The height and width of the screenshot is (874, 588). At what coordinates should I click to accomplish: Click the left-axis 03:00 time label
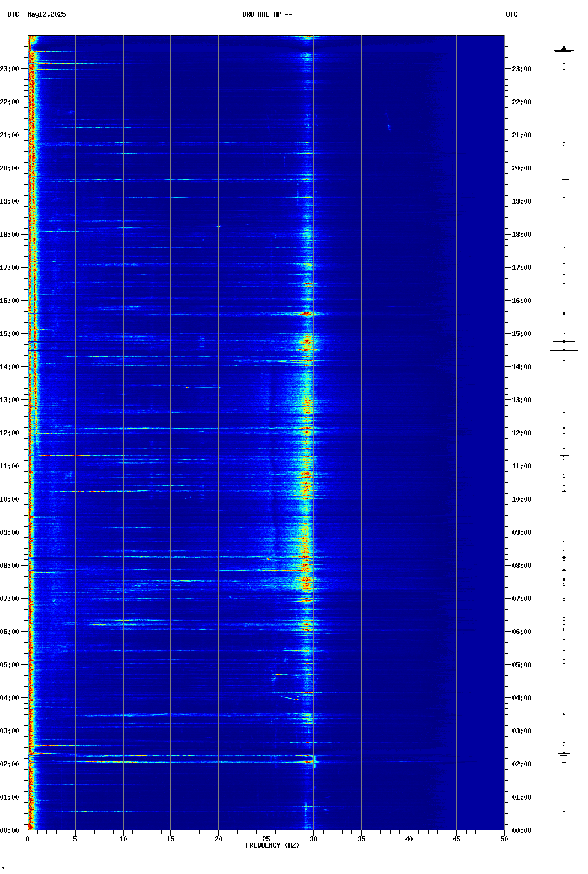(x=9, y=731)
